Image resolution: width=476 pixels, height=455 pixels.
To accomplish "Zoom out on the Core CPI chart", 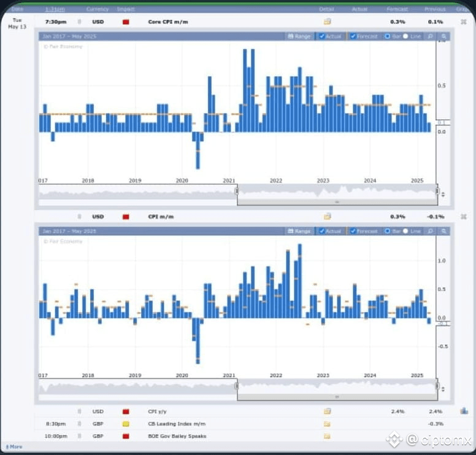I will click(430, 36).
